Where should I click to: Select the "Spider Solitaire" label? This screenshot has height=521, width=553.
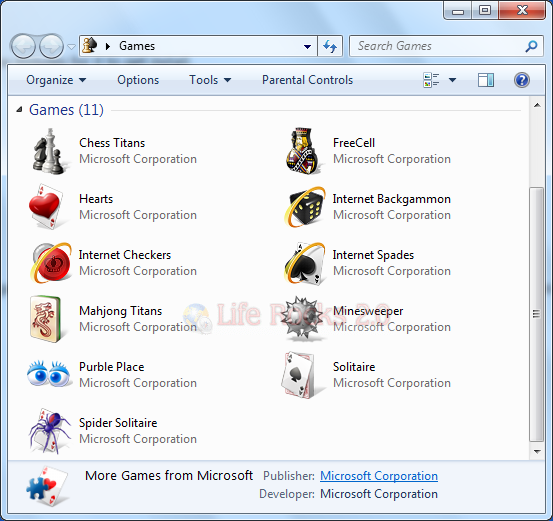(118, 423)
